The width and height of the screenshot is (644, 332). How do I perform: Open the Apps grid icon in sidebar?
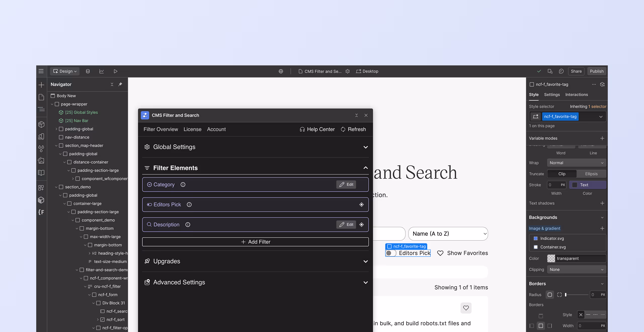(x=41, y=188)
